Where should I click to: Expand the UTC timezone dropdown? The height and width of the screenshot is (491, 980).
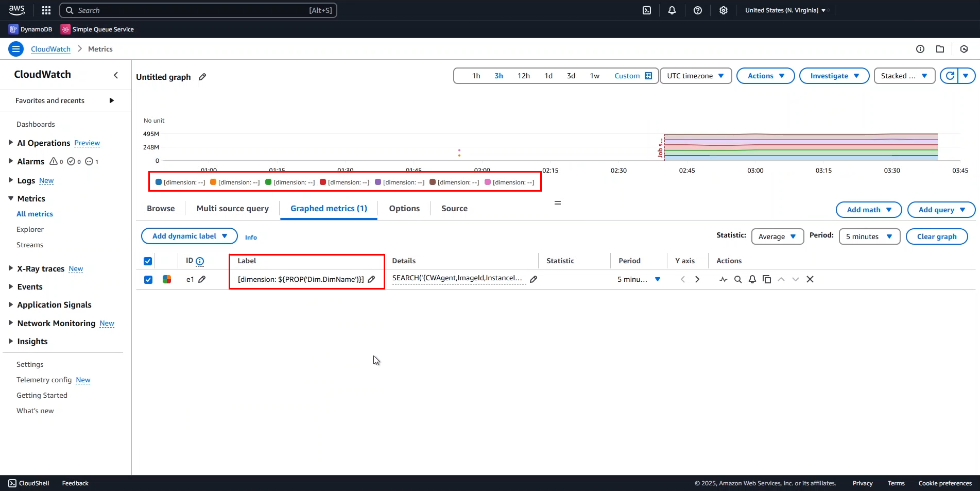(x=695, y=75)
